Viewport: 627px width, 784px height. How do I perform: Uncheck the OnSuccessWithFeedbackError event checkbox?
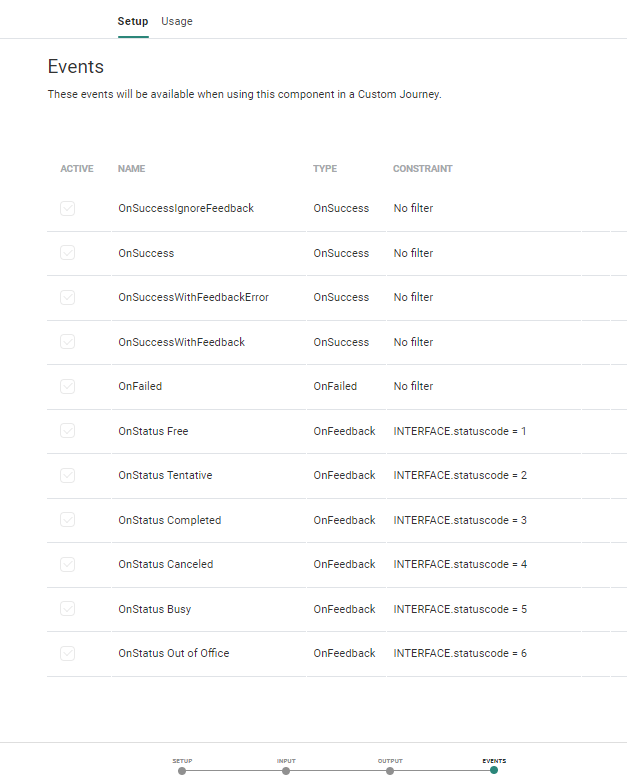(x=67, y=298)
